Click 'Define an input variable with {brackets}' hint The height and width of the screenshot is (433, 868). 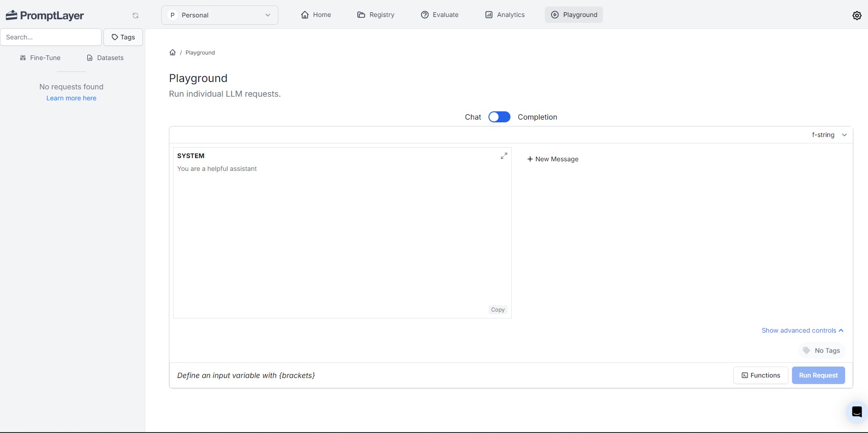[x=246, y=375]
